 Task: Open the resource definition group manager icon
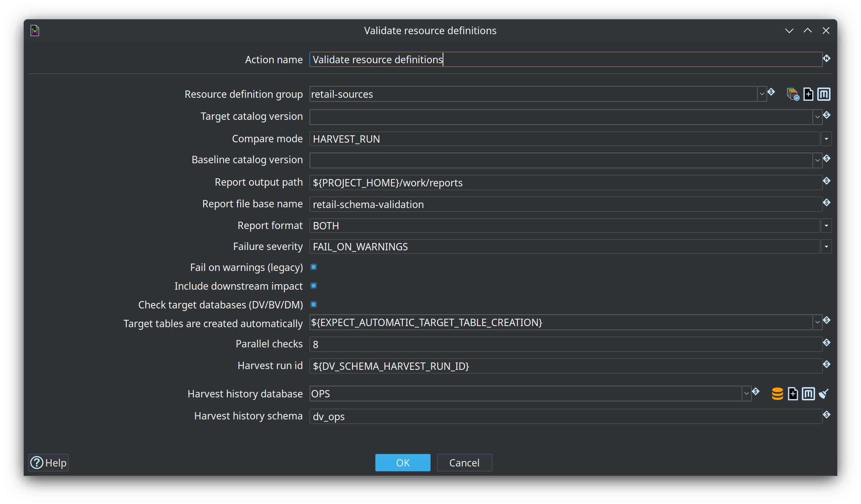coord(793,94)
